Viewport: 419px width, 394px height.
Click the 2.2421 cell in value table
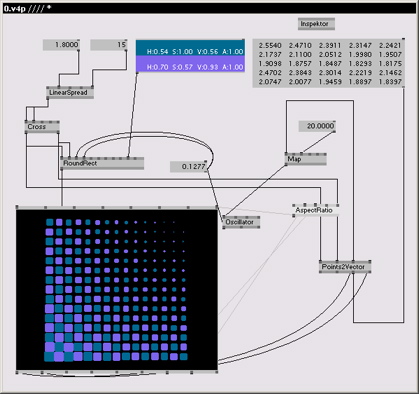[390, 45]
